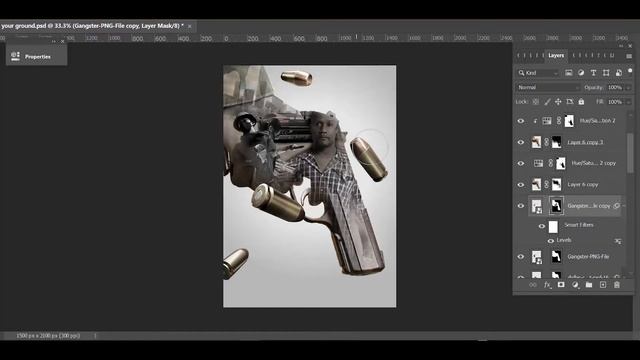
Task: Open Levels filter blending options icon
Action: click(x=618, y=241)
